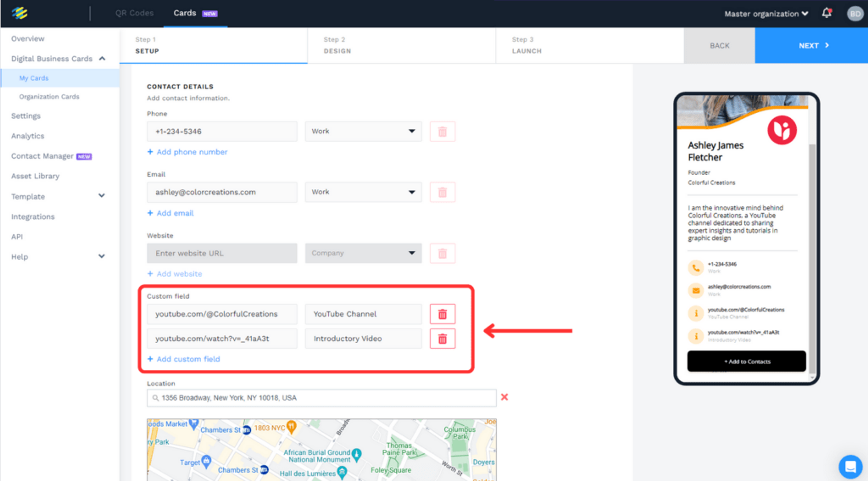Delete the Introductory Video custom field
The image size is (868, 481).
[x=442, y=338]
